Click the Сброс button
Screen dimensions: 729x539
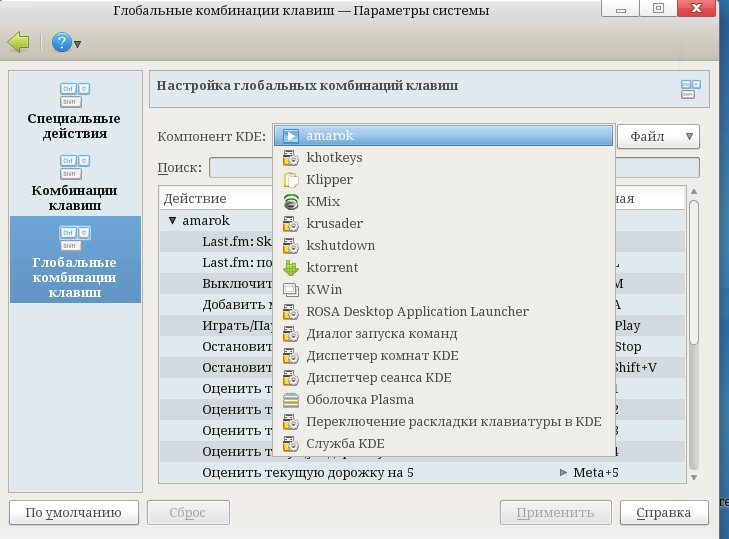188,512
